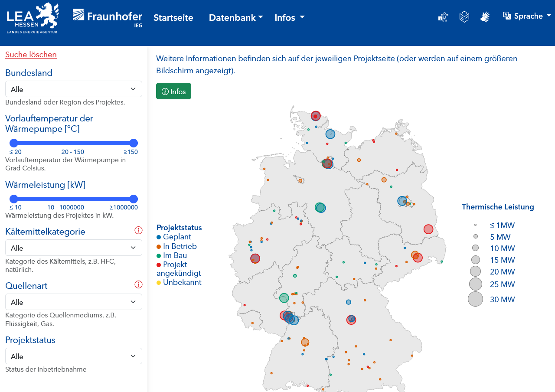Click the Fraunhofer IEG logo
The width and height of the screenshot is (555, 392).
point(107,17)
